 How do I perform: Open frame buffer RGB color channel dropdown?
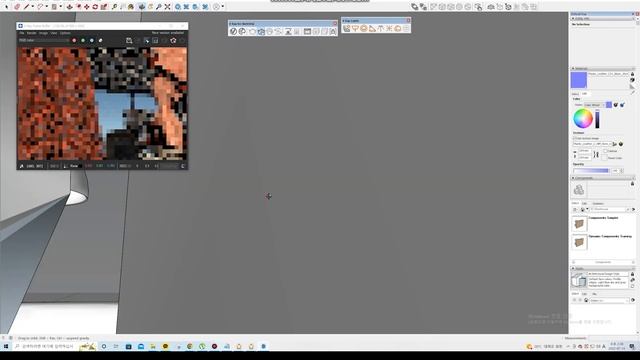pos(43,40)
